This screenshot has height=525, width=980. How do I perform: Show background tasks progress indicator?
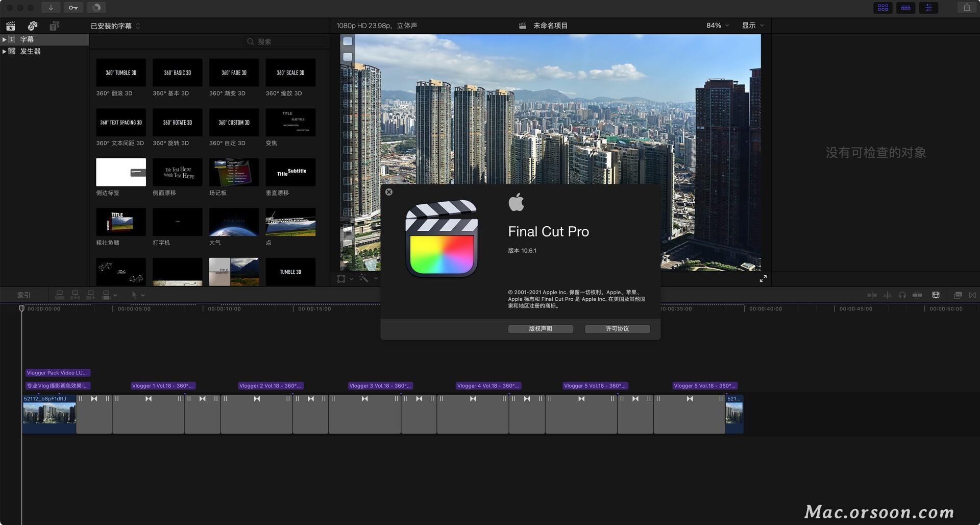click(x=96, y=8)
